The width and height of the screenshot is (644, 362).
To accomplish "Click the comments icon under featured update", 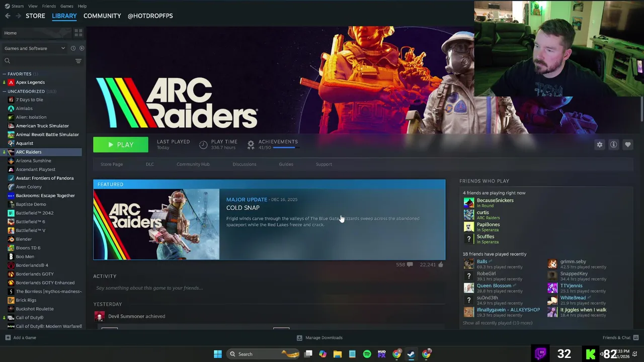I will 410,264.
